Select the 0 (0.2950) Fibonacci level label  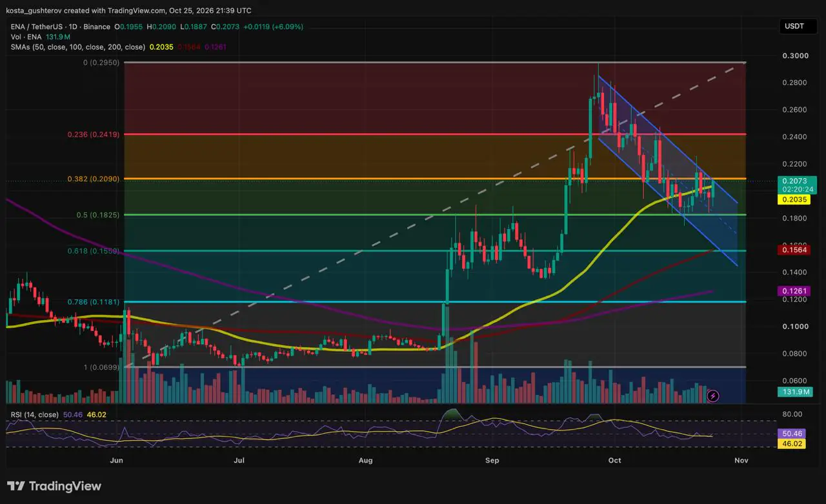pos(101,63)
